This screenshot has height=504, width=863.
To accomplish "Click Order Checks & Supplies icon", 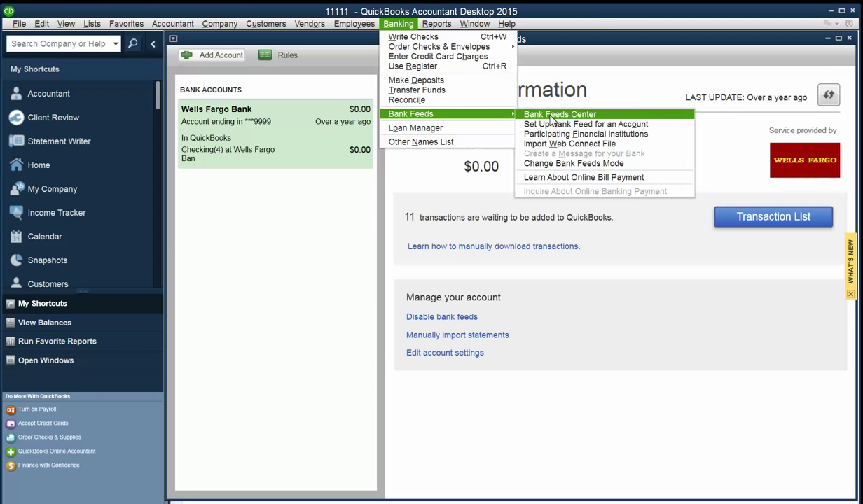I will pyautogui.click(x=11, y=437).
